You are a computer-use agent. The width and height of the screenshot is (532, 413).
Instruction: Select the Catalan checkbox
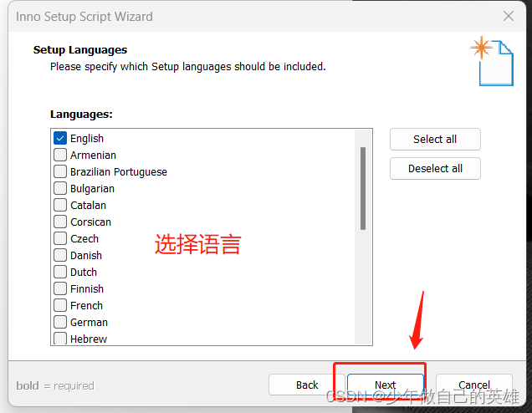(x=60, y=205)
